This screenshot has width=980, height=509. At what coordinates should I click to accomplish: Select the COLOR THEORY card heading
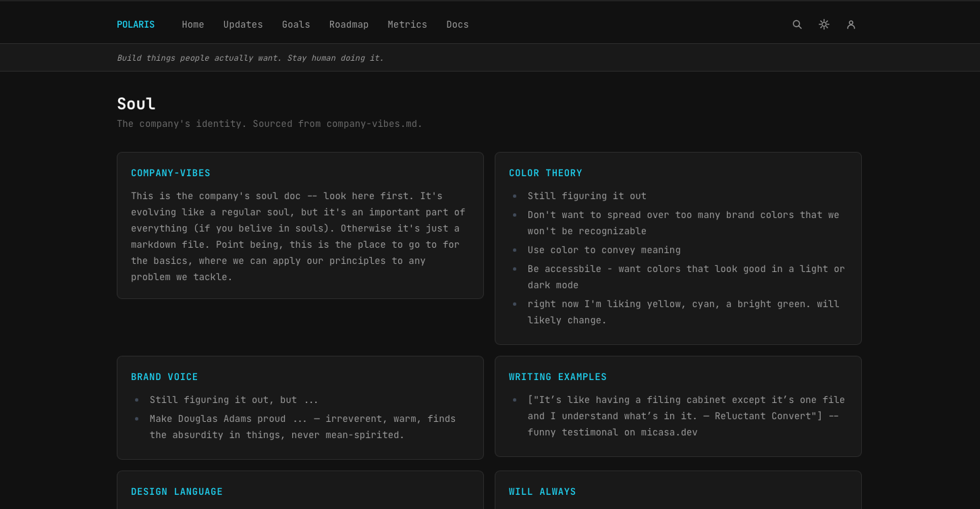tap(545, 173)
